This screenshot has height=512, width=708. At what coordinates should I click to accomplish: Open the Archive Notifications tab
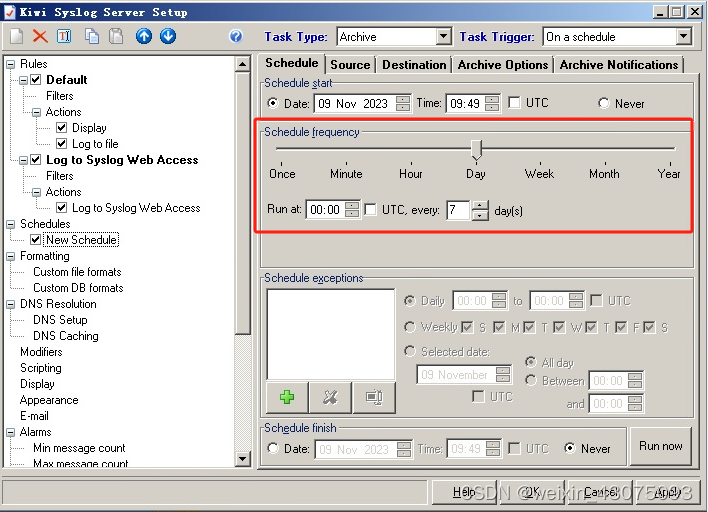coord(619,65)
